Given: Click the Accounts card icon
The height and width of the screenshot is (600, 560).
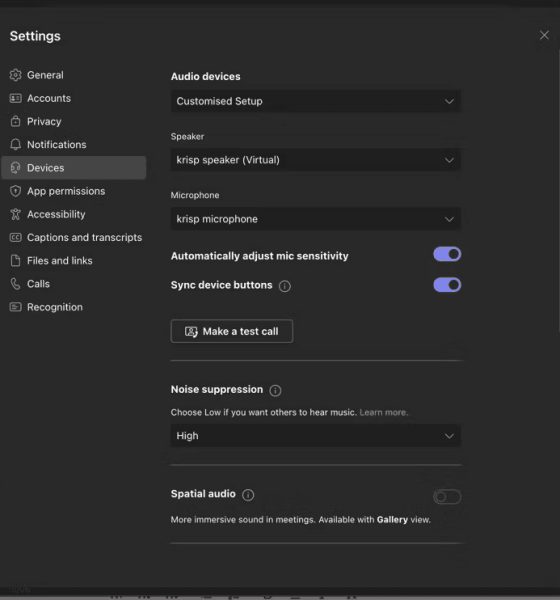Looking at the screenshot, I should coord(15,98).
